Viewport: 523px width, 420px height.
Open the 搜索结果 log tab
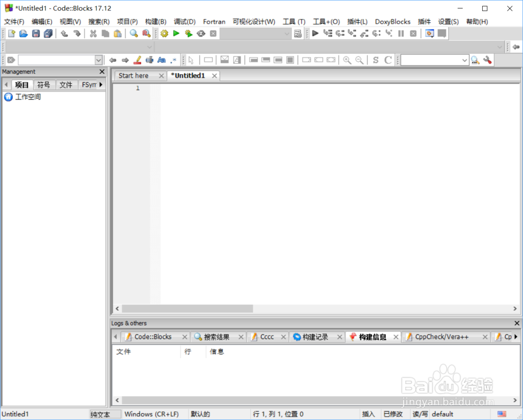[x=217, y=337]
